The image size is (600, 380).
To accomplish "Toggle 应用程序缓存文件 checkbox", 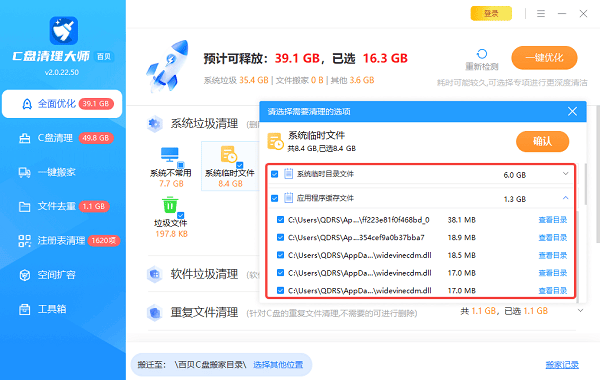I will (x=274, y=198).
